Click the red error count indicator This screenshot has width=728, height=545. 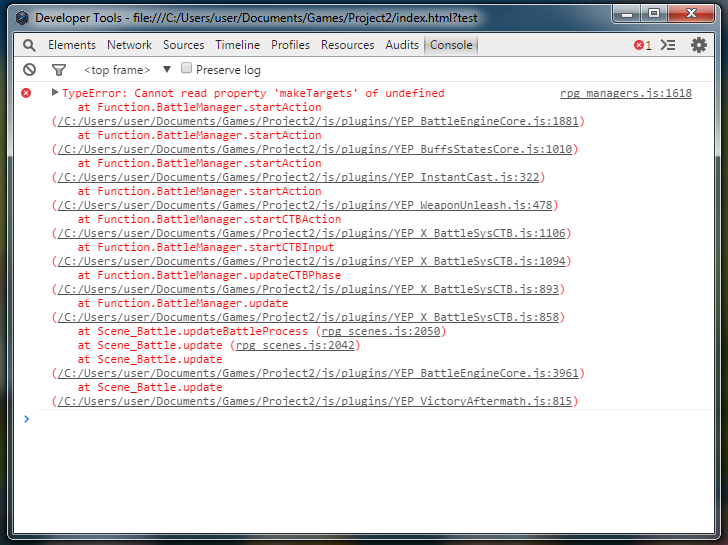[x=642, y=45]
